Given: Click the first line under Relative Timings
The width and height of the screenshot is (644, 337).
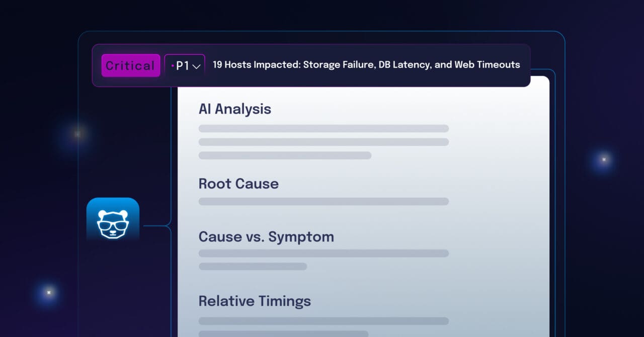Looking at the screenshot, I should point(324,321).
